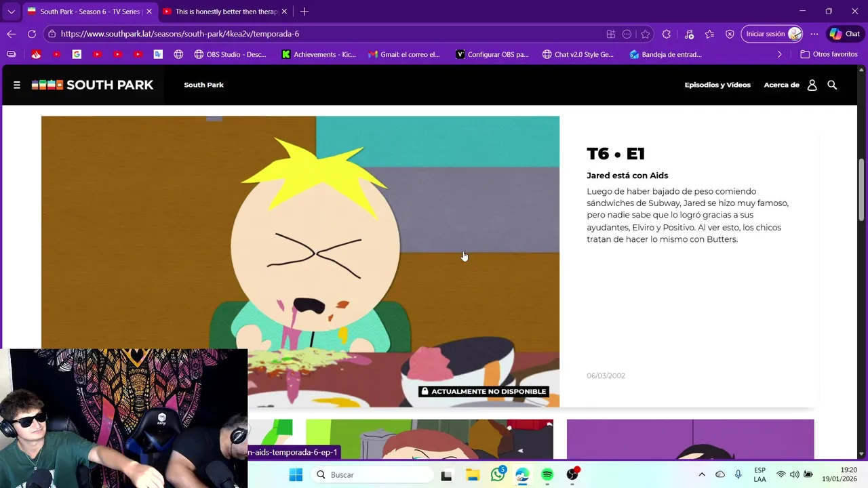Open the Copilot Chat button
Screen dimensions: 868x488
pyautogui.click(x=845, y=34)
